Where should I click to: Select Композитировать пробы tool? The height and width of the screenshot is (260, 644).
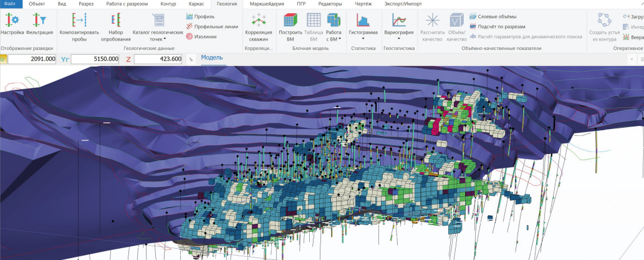pyautogui.click(x=79, y=27)
